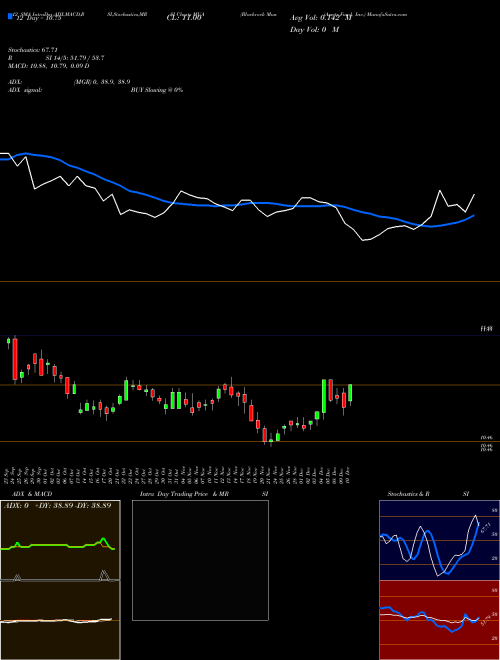500x660 pixels.
Task: Open the red-background RSI chart panel
Action: [x=439, y=620]
